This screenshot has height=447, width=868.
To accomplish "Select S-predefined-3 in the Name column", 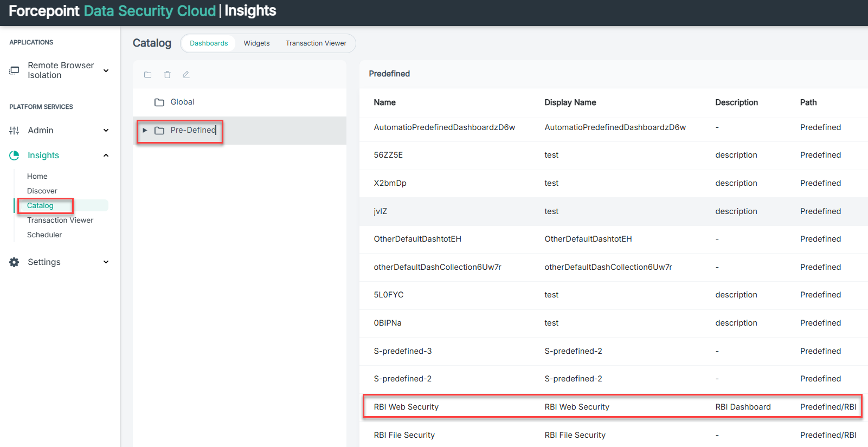I will click(403, 351).
